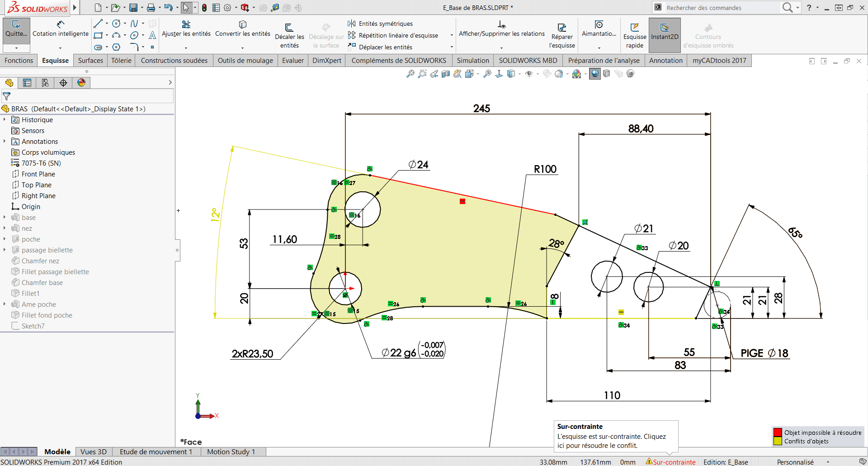
Task: Click the Print icon
Action: (151, 8)
